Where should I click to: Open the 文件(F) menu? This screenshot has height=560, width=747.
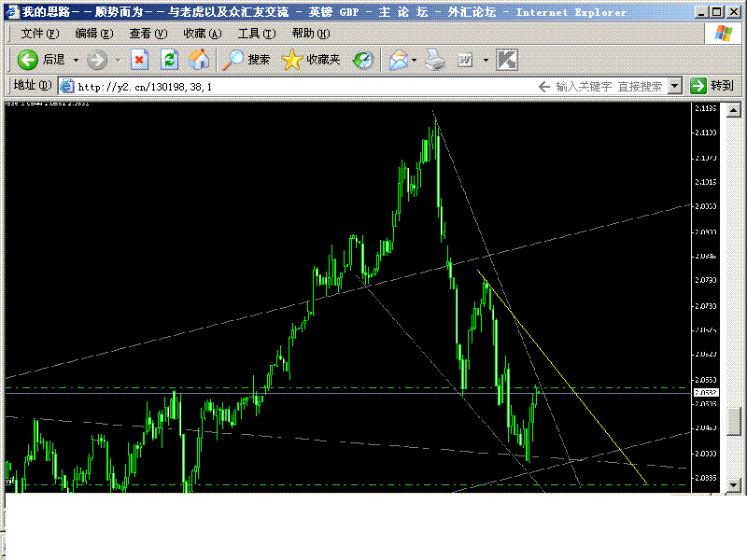40,34
